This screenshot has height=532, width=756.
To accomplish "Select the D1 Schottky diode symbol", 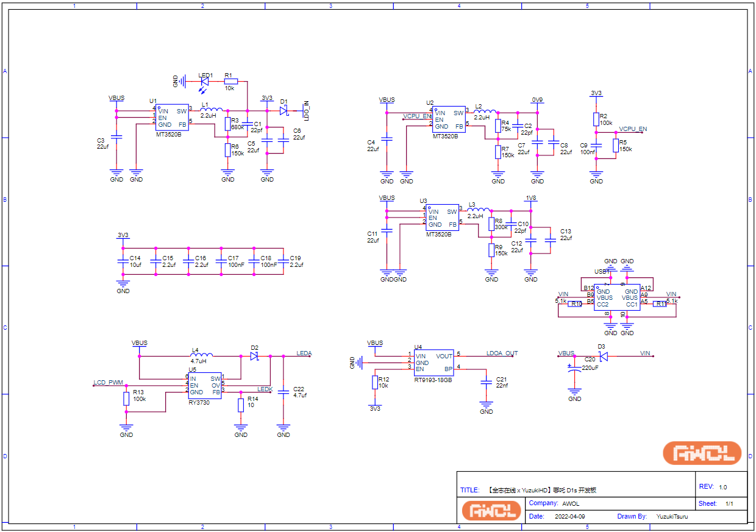I will (283, 110).
